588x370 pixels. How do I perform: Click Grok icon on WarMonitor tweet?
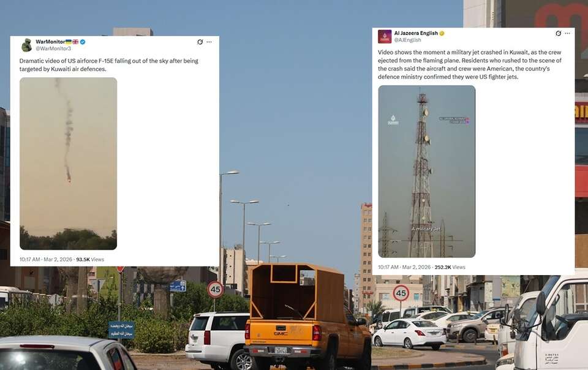(x=200, y=42)
